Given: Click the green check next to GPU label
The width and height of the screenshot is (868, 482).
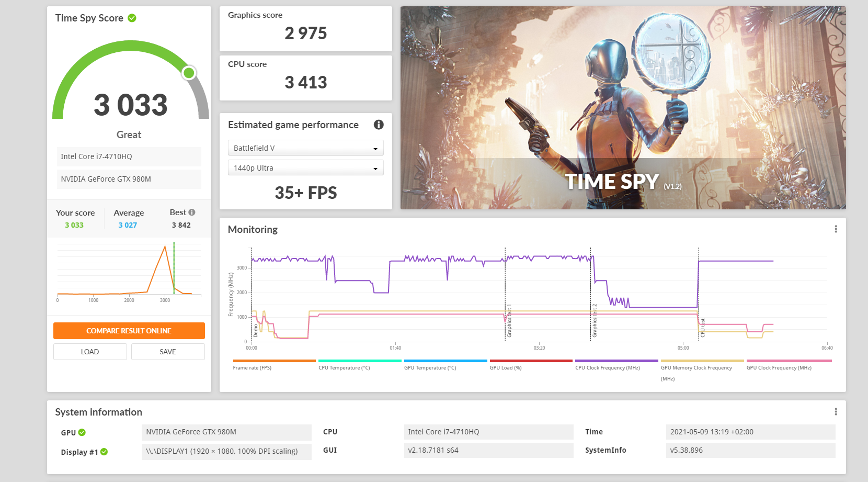Looking at the screenshot, I should pos(82,433).
